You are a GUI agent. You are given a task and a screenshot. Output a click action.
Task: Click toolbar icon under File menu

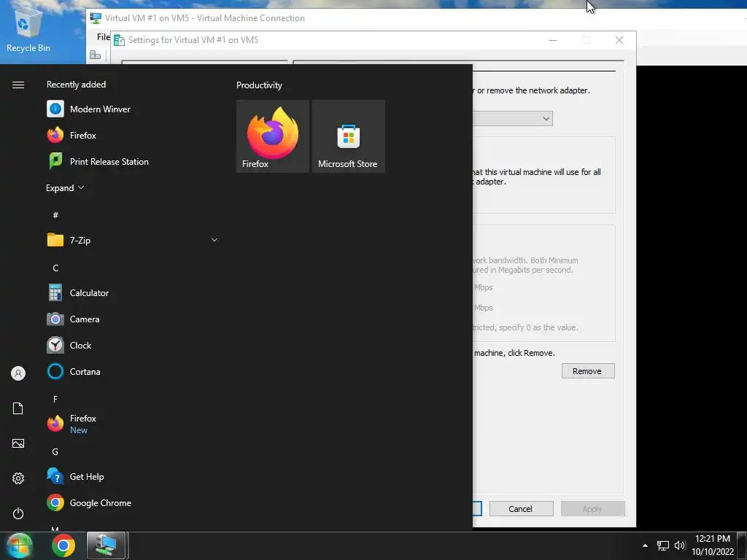[x=96, y=55]
